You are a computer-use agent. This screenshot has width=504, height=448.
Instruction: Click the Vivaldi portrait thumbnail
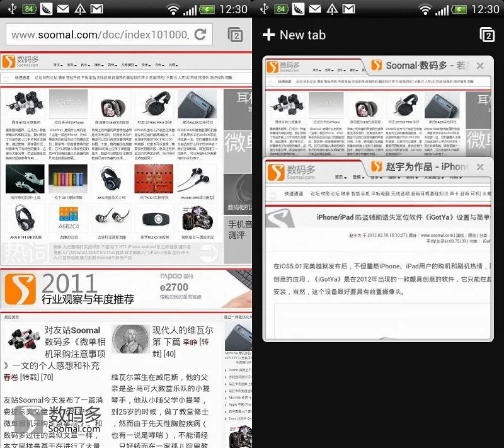pos(130,340)
